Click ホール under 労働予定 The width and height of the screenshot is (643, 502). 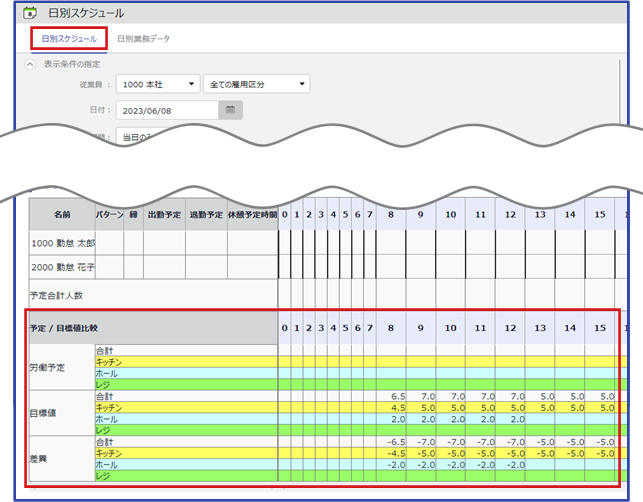[187, 373]
